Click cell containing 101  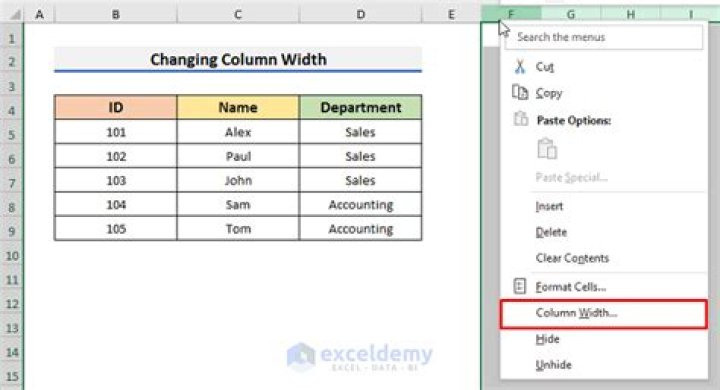[115, 132]
